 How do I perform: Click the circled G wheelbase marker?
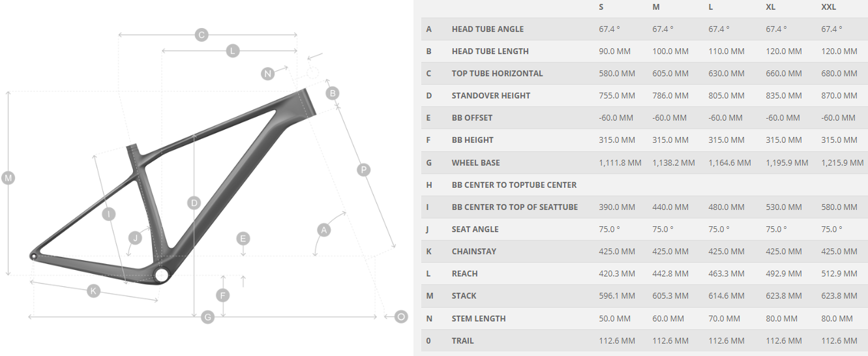point(208,318)
